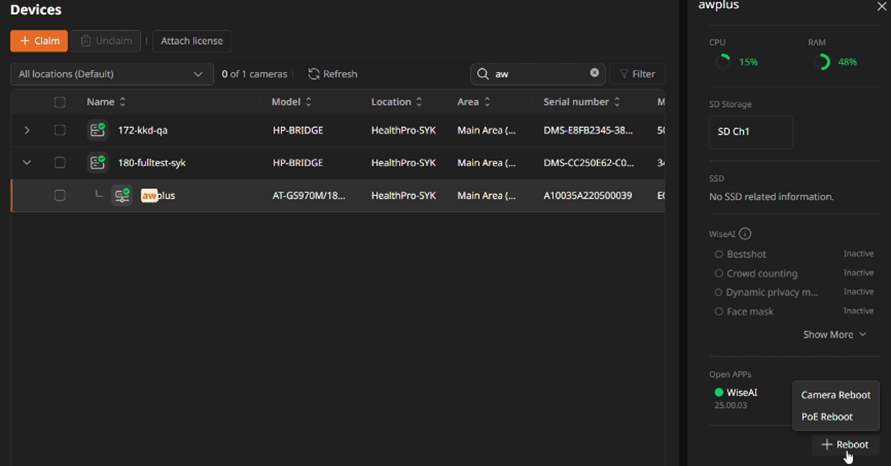Click the device icon for 172-kkd-qa
Viewport: 891px width, 466px height.
(97, 130)
